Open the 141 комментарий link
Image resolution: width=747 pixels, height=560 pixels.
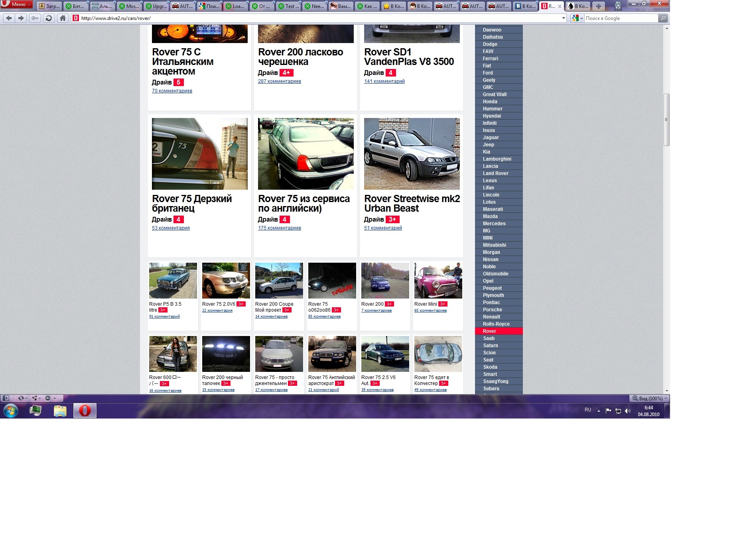coord(384,81)
